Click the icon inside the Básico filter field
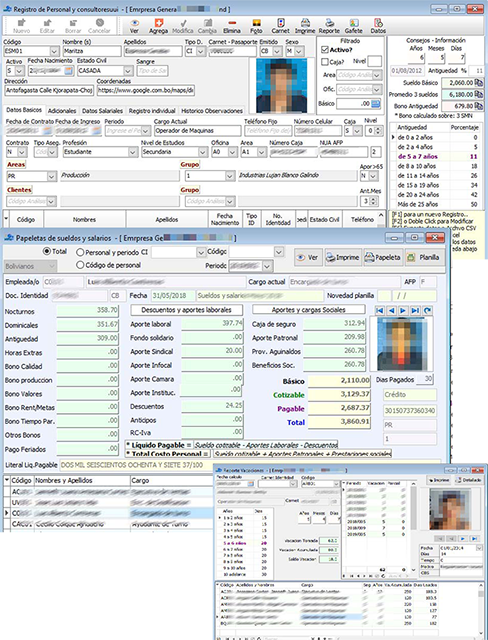This screenshot has height=640, width=488. pos(376,104)
